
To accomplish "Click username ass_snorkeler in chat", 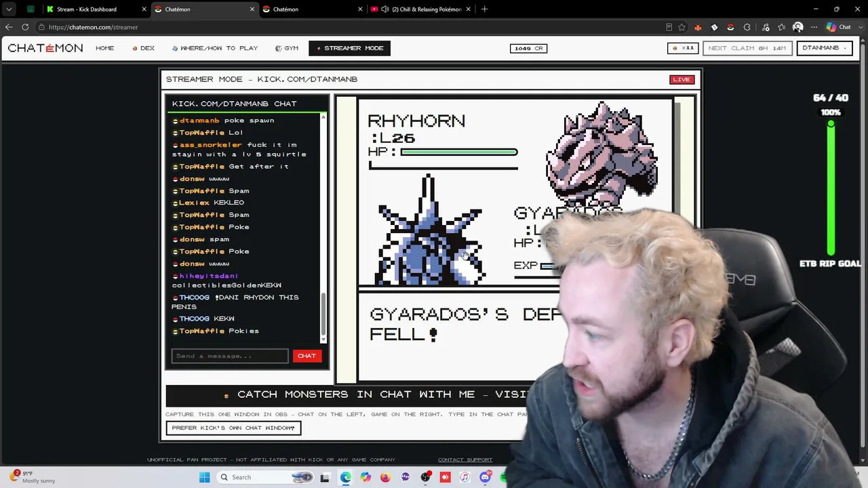I will [x=210, y=145].
